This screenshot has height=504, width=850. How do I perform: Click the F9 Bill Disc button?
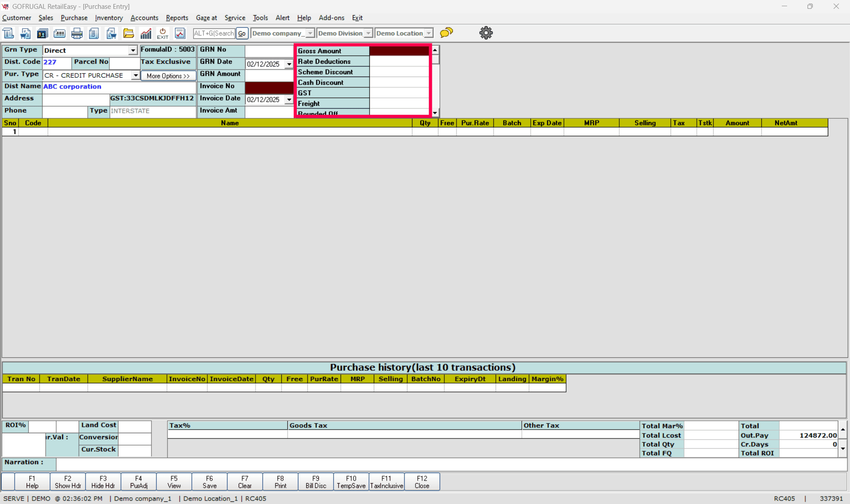tap(316, 482)
